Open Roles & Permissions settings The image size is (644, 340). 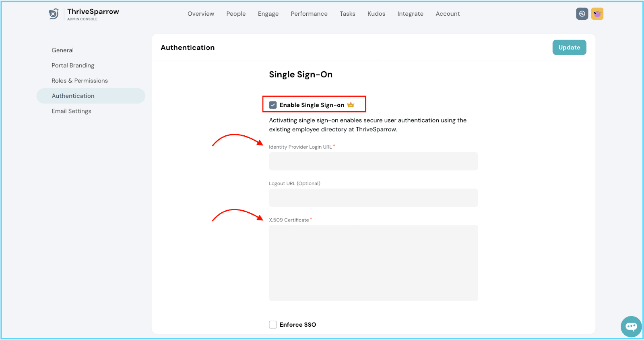pyautogui.click(x=80, y=81)
